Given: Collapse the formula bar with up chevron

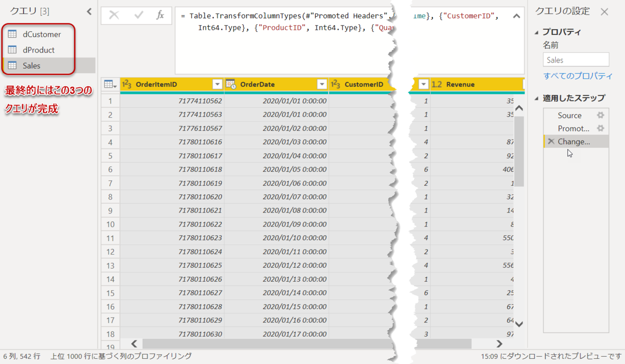Looking at the screenshot, I should [x=516, y=16].
